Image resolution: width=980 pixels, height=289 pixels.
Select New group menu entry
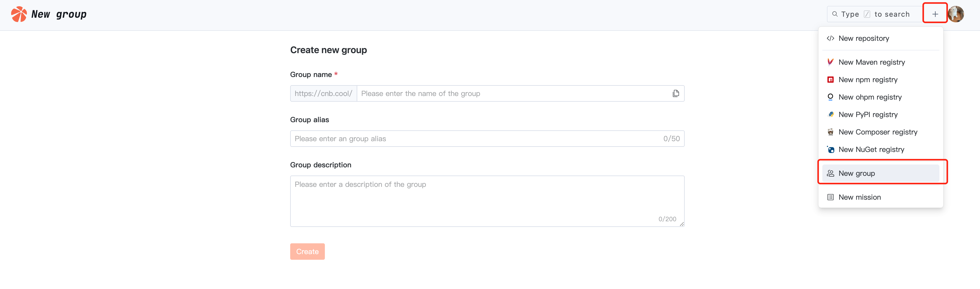(x=857, y=174)
